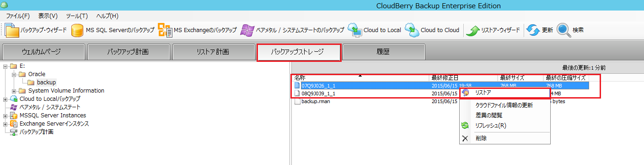Screen dimensions: 644x165
Task: Click the 768 MB size cell of 07Q9J026_1_1
Action: pos(508,85)
